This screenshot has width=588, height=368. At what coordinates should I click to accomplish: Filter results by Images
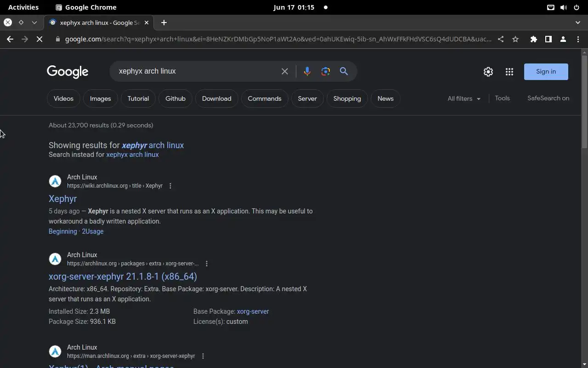coord(100,98)
